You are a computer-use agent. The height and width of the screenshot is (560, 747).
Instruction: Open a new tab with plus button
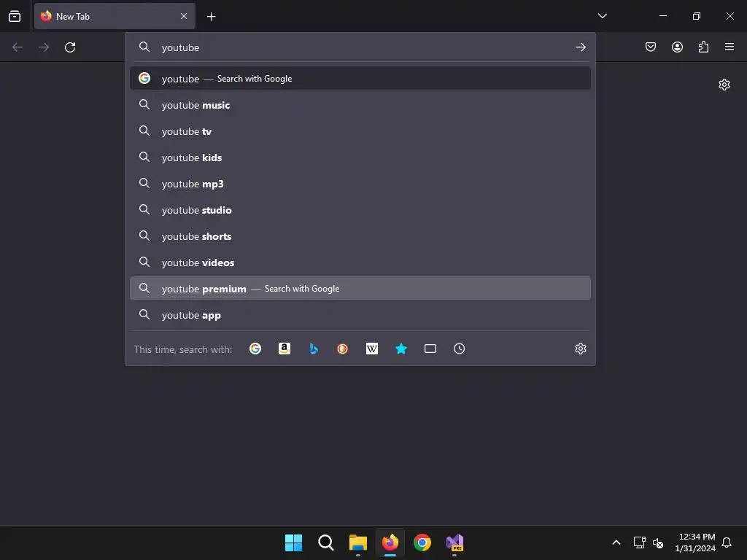[211, 17]
